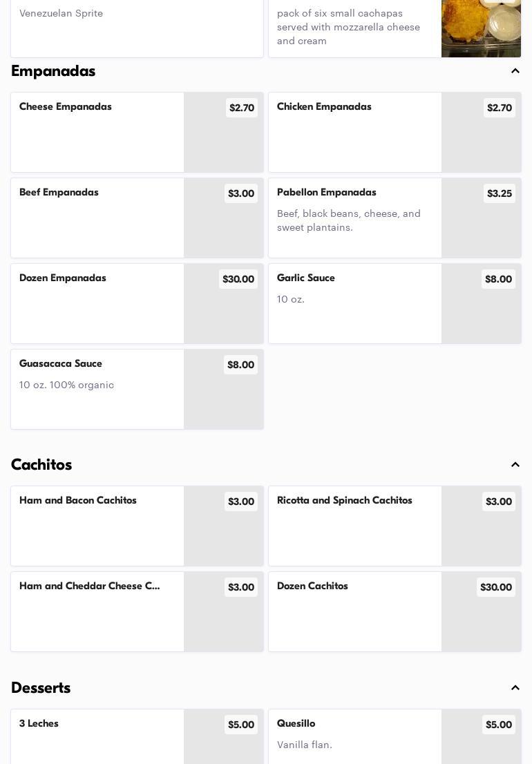Click Guasacaca Sauce image placeholder
The height and width of the screenshot is (764, 532).
coord(223,397)
